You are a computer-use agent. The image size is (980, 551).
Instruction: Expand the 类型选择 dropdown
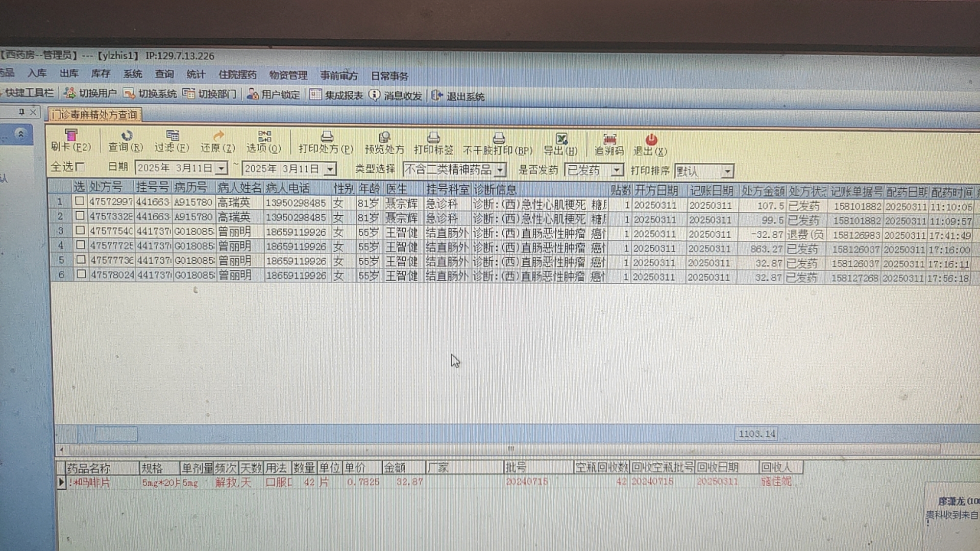(x=500, y=169)
